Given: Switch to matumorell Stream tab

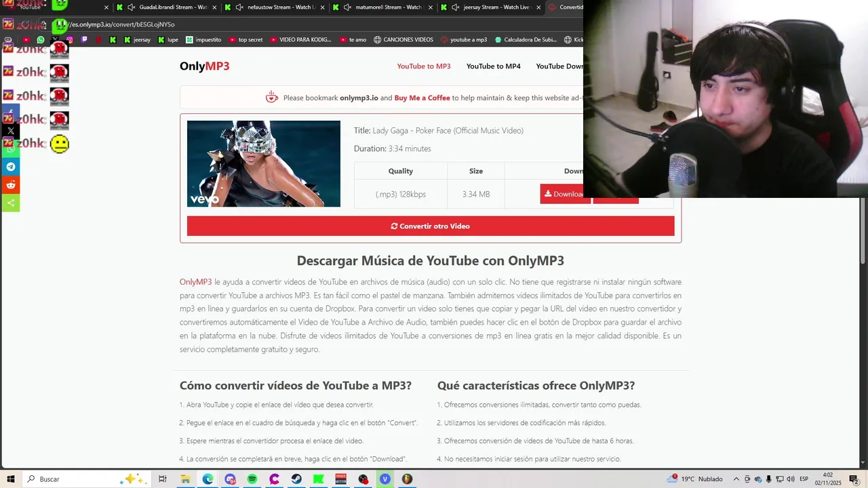Looking at the screenshot, I should [x=382, y=7].
